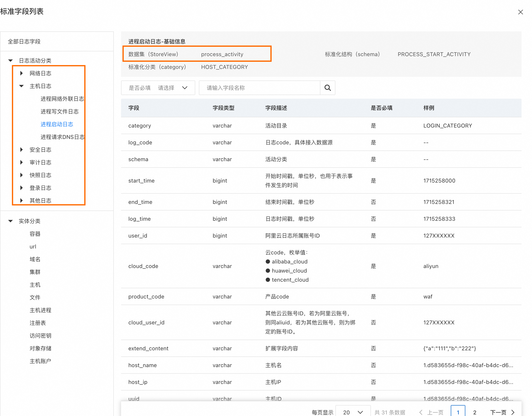
Task: Select 全部日志字段 at panel top
Action: point(24,42)
